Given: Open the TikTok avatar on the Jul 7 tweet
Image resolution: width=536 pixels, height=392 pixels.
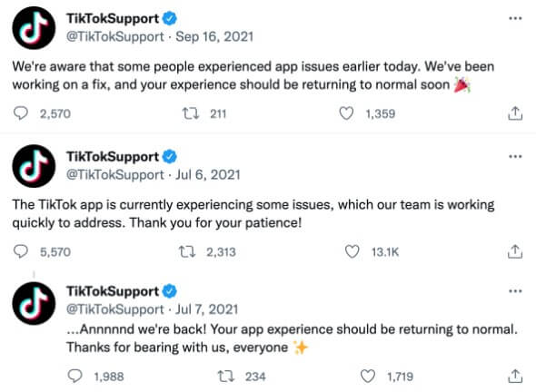Looking at the screenshot, I should (34, 304).
